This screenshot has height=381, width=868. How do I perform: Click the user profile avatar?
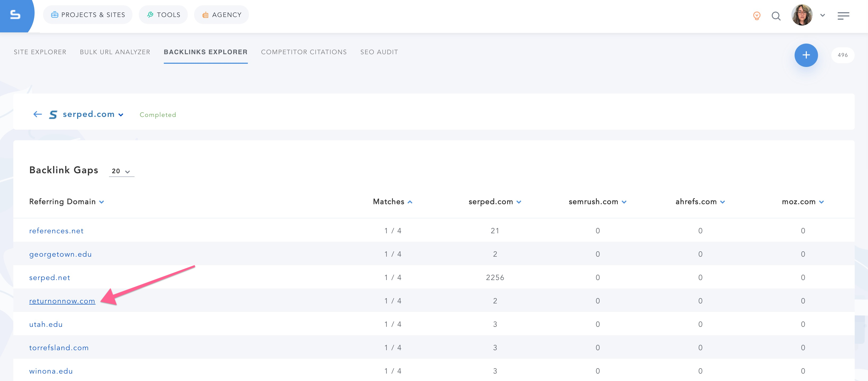pos(802,15)
